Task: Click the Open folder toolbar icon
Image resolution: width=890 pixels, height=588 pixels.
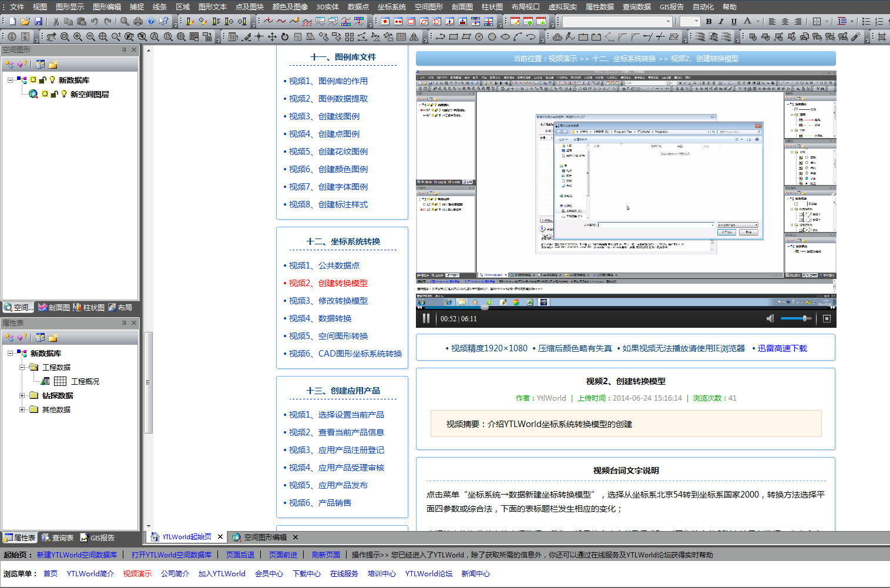Action: coord(25,21)
